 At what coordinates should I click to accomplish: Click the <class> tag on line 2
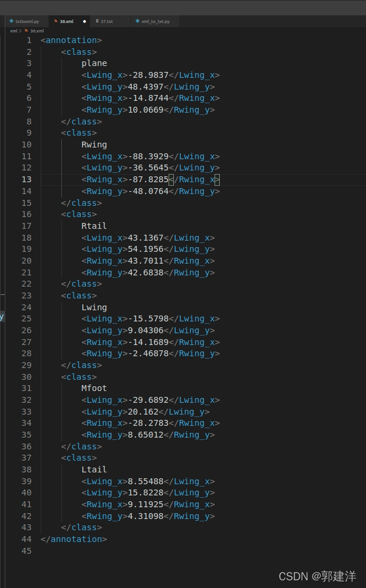78,52
